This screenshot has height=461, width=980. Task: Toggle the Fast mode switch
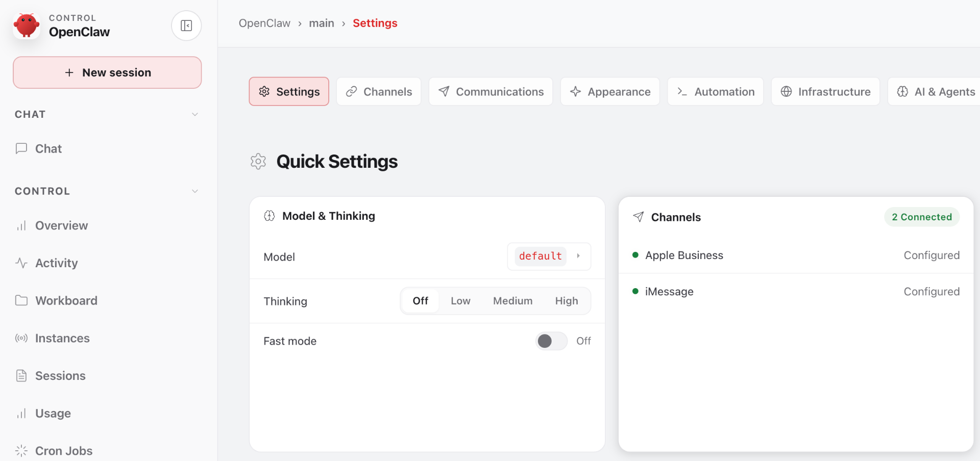(551, 341)
